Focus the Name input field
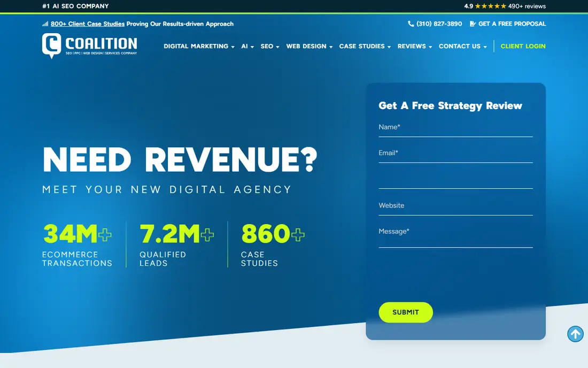Screen dimensions: 588x368 pos(455,127)
